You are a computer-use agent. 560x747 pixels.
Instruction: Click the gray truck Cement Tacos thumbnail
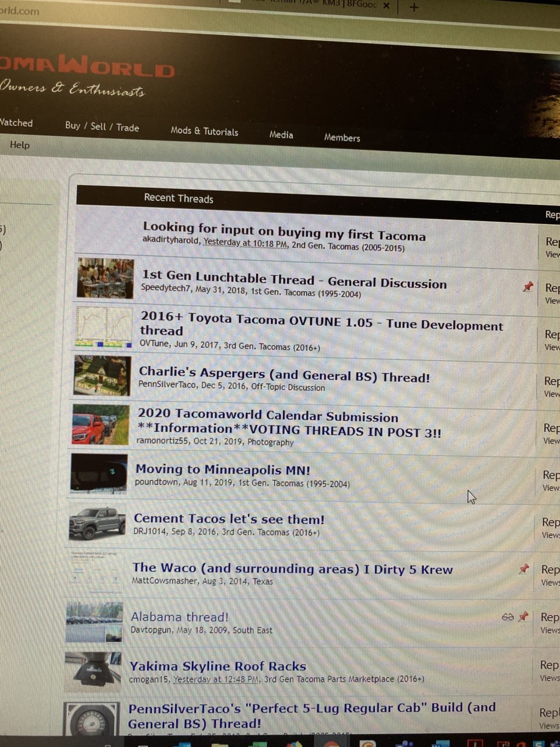pos(97,522)
